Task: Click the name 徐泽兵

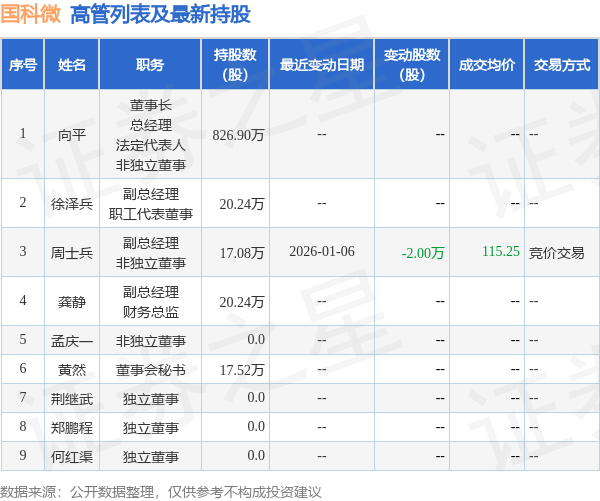Action: [x=72, y=204]
